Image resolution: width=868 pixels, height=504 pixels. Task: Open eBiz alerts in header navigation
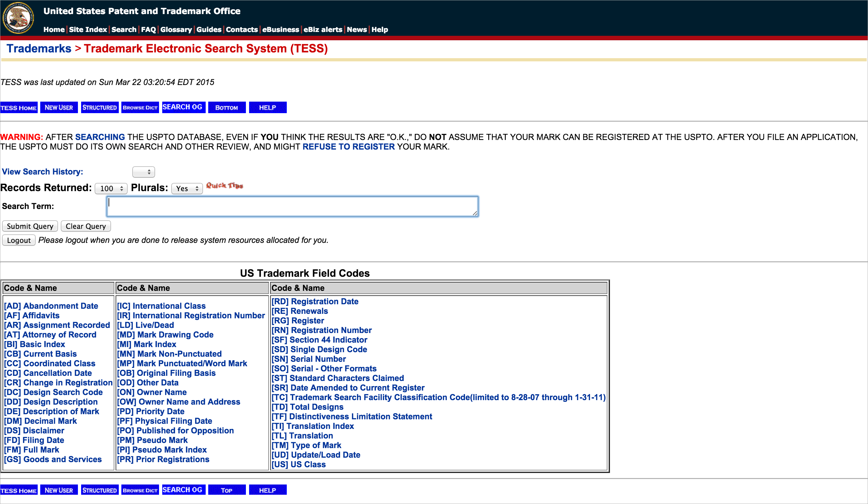coord(323,30)
